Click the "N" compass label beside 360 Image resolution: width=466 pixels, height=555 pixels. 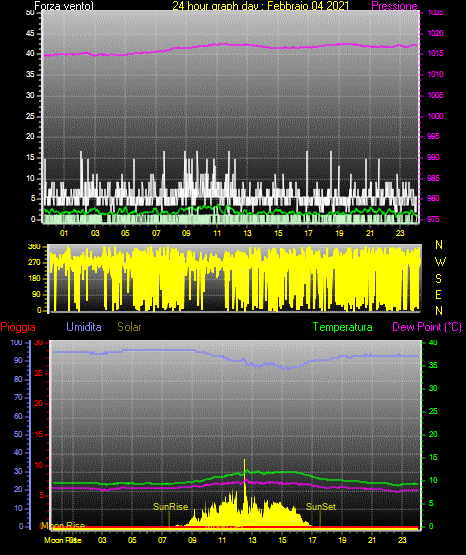pos(439,245)
